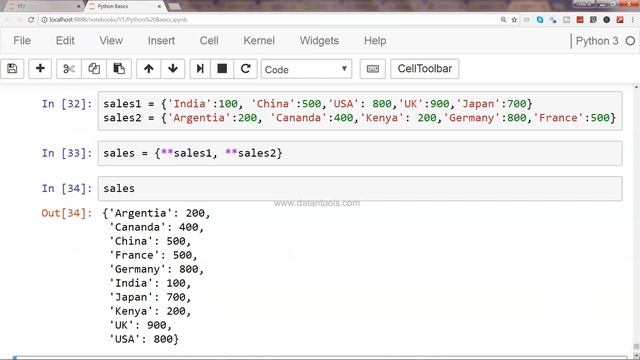Click the In [32] prompt label
640x360 pixels.
point(67,104)
